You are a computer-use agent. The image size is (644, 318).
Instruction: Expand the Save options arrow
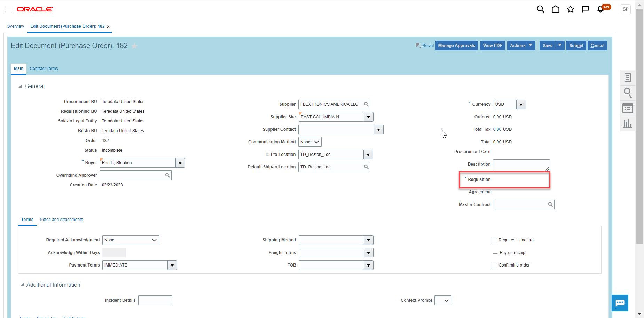560,46
